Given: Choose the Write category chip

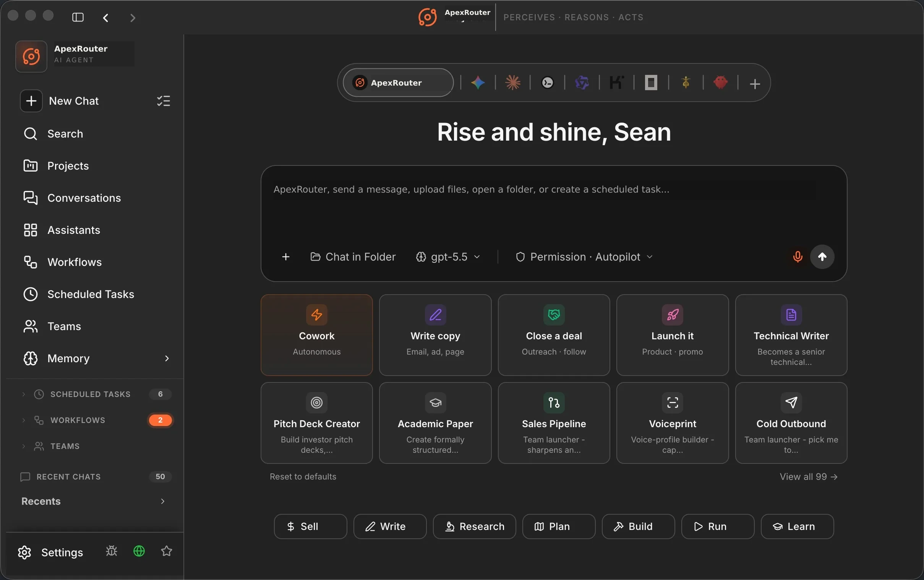Looking at the screenshot, I should 390,526.
